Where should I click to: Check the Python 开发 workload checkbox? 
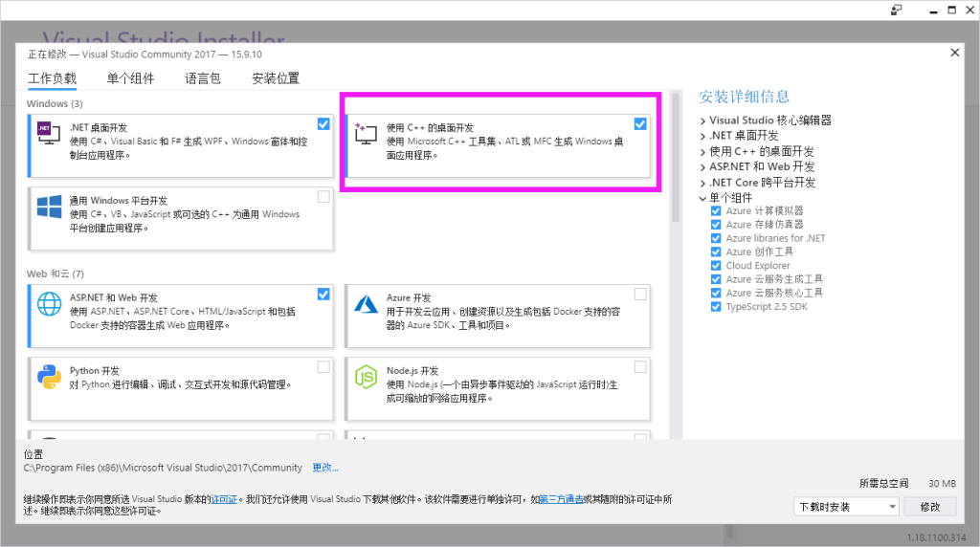[x=323, y=367]
